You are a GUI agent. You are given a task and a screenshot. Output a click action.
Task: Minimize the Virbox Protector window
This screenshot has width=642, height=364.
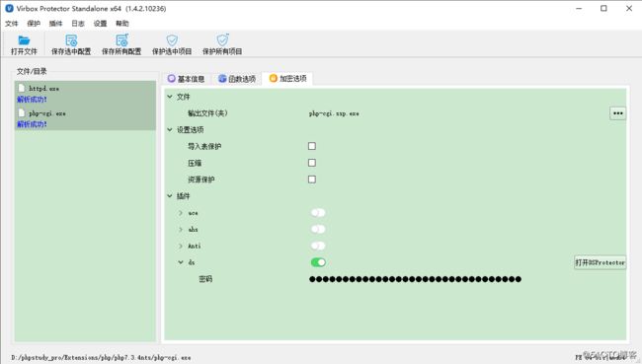579,8
